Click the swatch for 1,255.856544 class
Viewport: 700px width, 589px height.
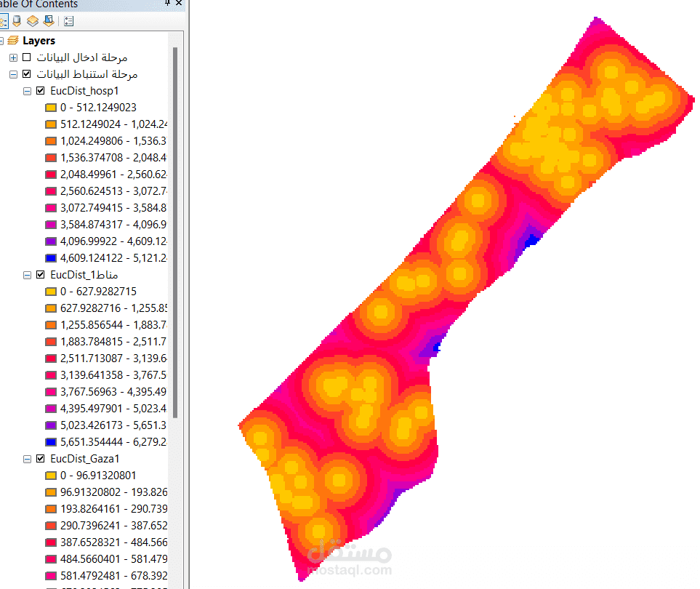(51, 325)
